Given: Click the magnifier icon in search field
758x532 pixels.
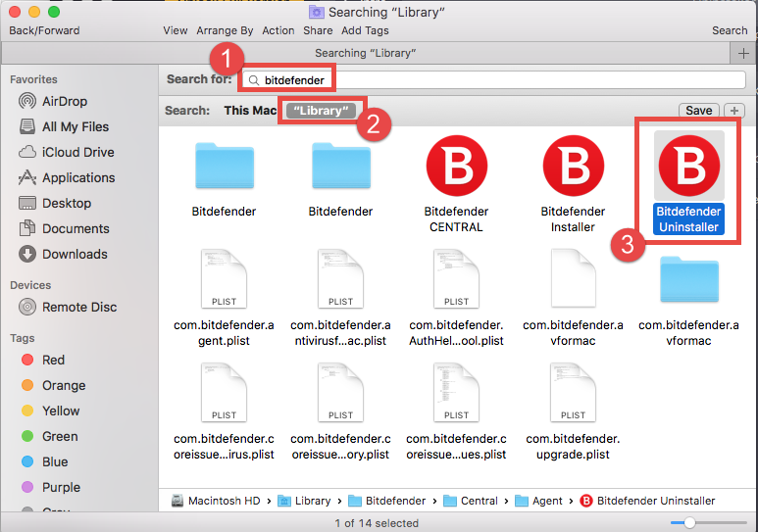Looking at the screenshot, I should coord(254,80).
